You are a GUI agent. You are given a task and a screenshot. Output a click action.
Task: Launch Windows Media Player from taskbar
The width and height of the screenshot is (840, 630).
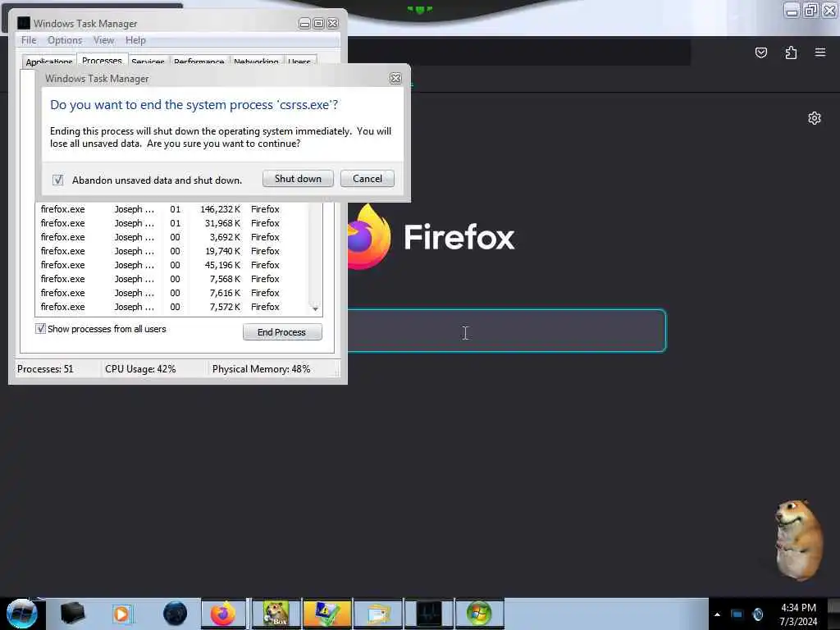click(x=121, y=614)
